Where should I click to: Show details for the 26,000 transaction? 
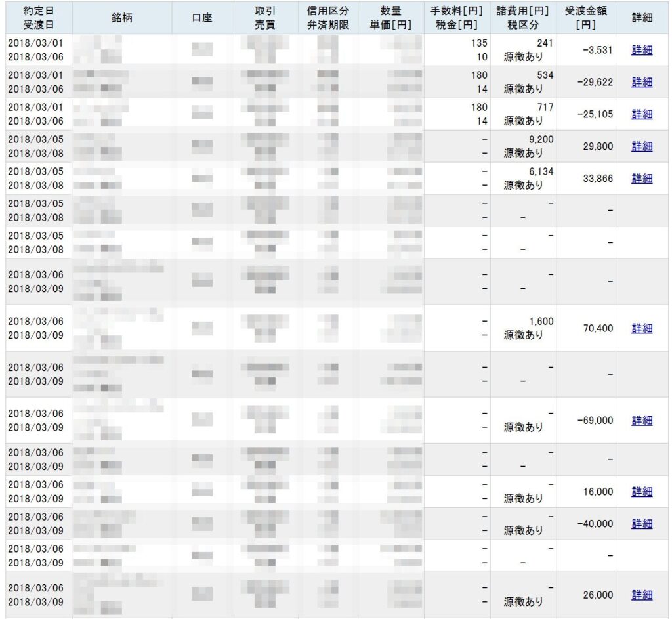[642, 595]
